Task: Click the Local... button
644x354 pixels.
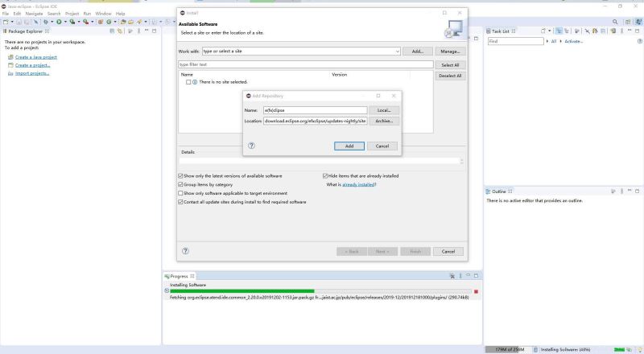Action: click(x=384, y=110)
